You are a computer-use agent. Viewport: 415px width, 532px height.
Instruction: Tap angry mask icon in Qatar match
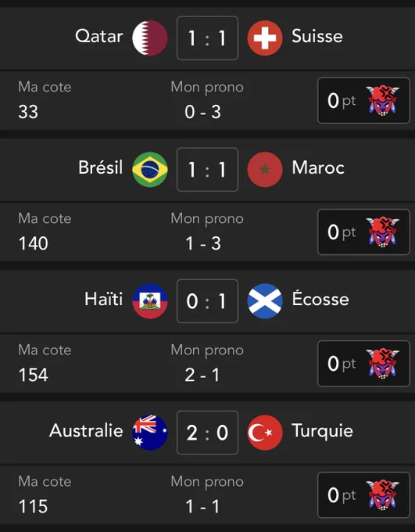tap(382, 101)
